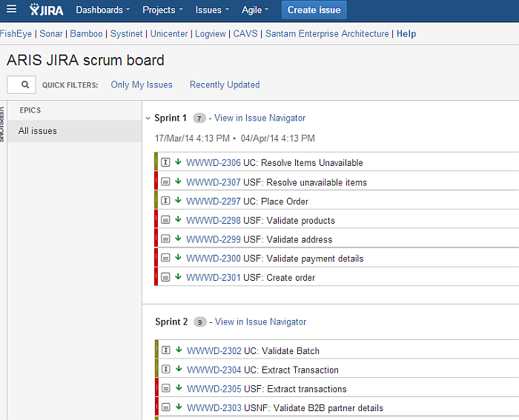Click the priority arrow of WWWD-2302

(179, 350)
